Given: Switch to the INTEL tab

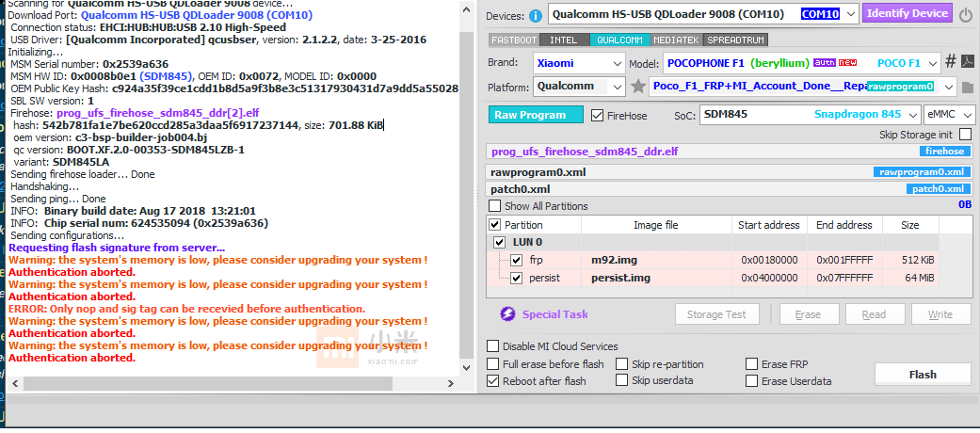Looking at the screenshot, I should (x=564, y=40).
